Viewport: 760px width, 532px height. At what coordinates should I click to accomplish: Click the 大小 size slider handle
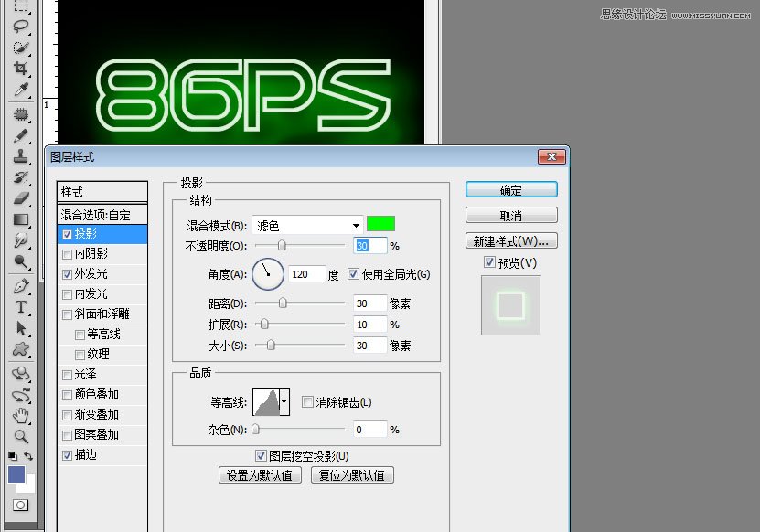click(x=271, y=345)
